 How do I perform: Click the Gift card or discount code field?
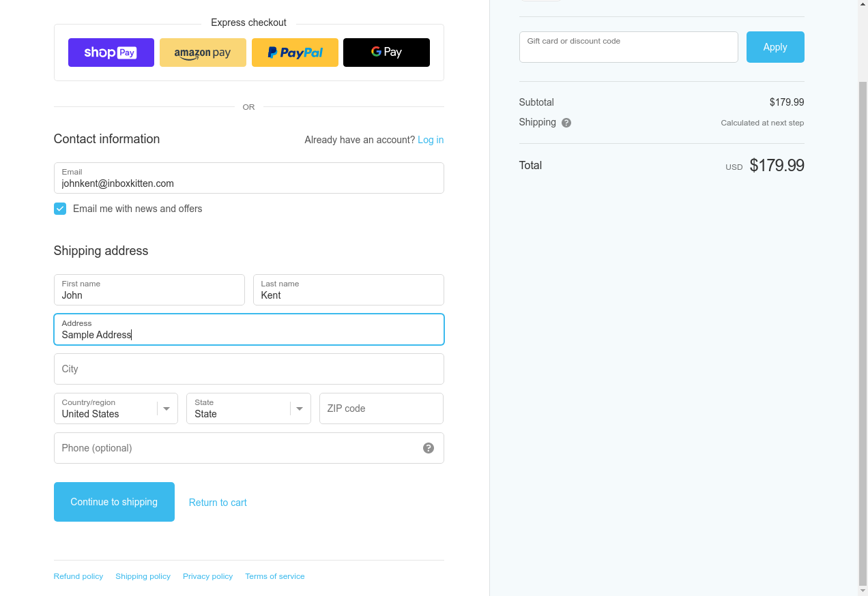coord(628,47)
